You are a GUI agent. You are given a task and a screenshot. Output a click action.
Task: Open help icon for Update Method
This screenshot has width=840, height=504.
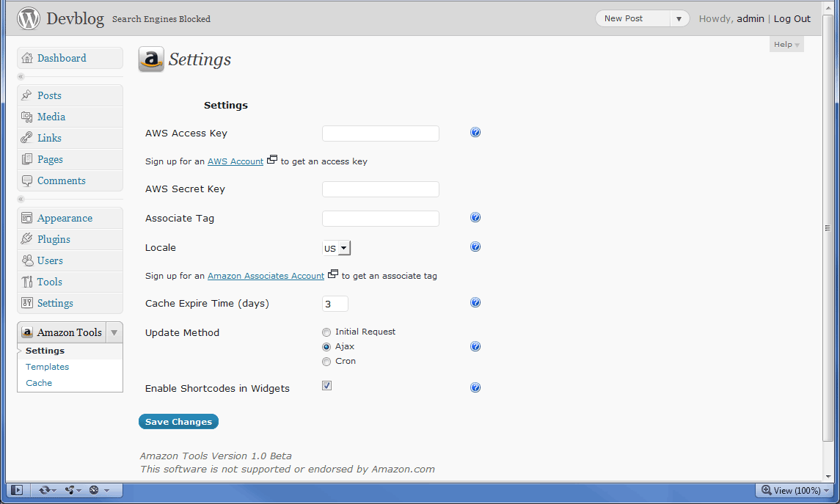click(x=475, y=346)
